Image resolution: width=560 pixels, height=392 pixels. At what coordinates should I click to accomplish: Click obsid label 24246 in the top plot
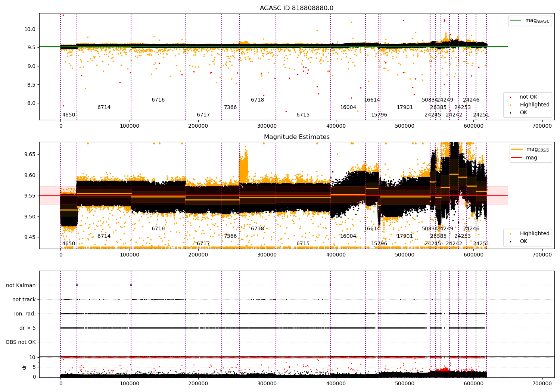pyautogui.click(x=471, y=100)
